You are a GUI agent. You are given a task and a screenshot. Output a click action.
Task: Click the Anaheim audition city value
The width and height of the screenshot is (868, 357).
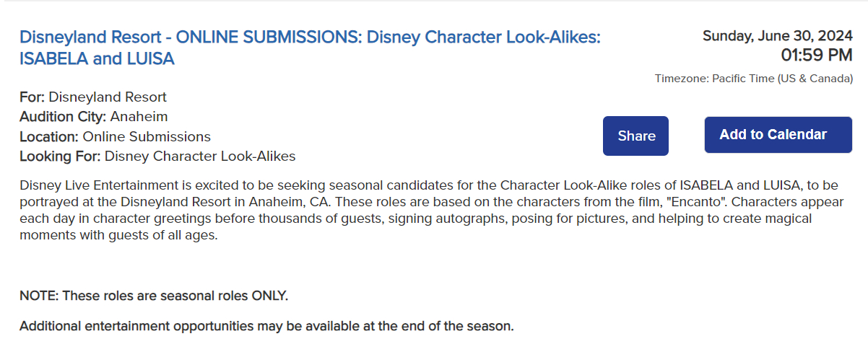click(x=139, y=117)
